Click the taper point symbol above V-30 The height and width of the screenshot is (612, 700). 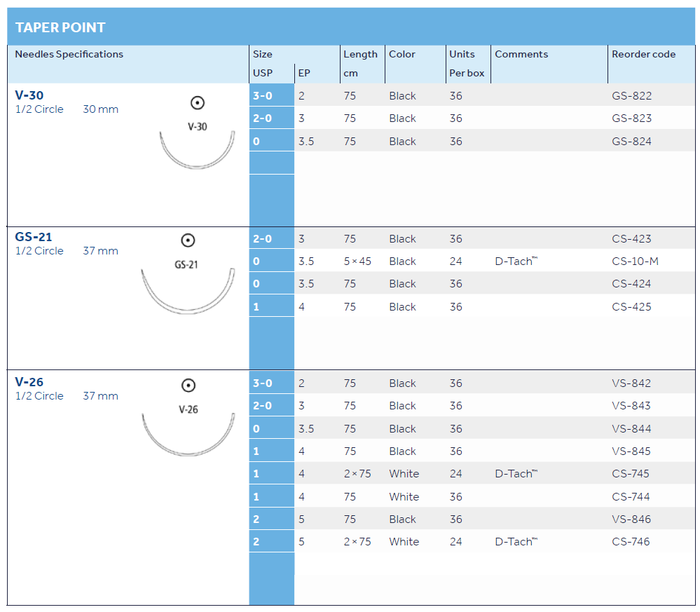198,103
